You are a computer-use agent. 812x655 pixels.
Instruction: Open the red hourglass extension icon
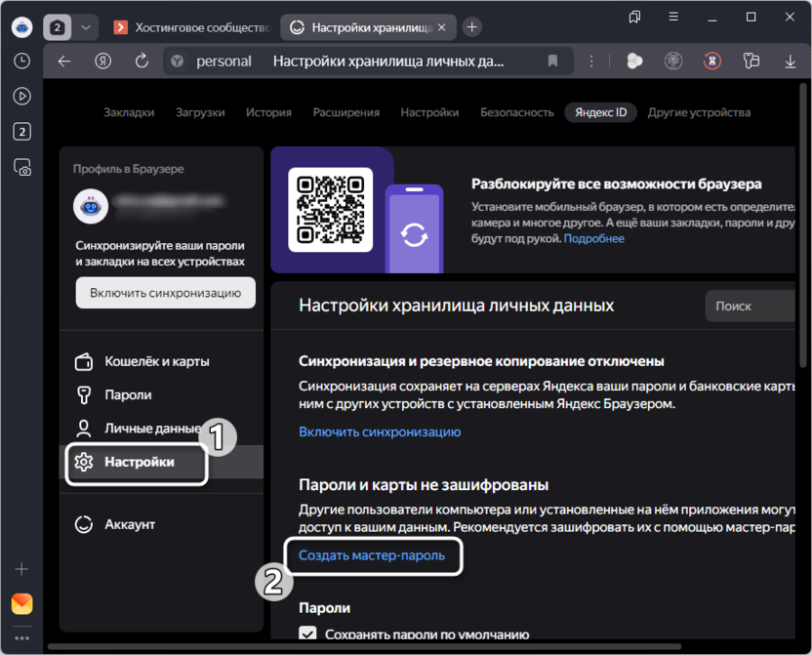712,61
